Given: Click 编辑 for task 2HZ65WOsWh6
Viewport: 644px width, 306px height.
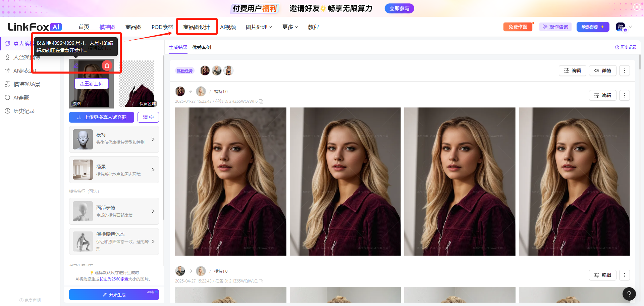Looking at the screenshot, I should (603, 95).
